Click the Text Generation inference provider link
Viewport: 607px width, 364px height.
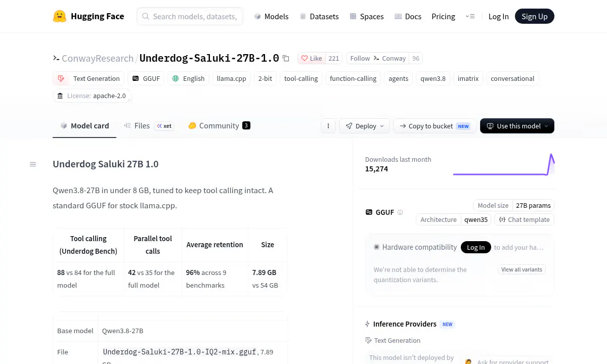[x=393, y=340]
